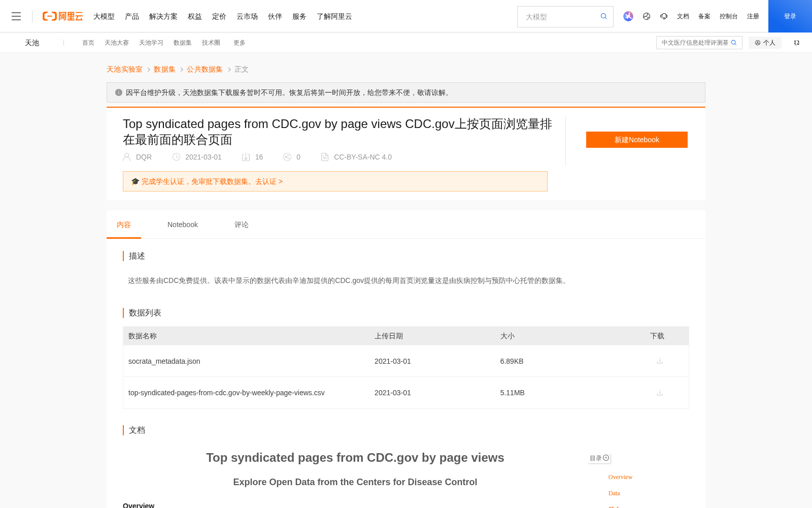Open 产品 top navigation menu

pos(132,16)
